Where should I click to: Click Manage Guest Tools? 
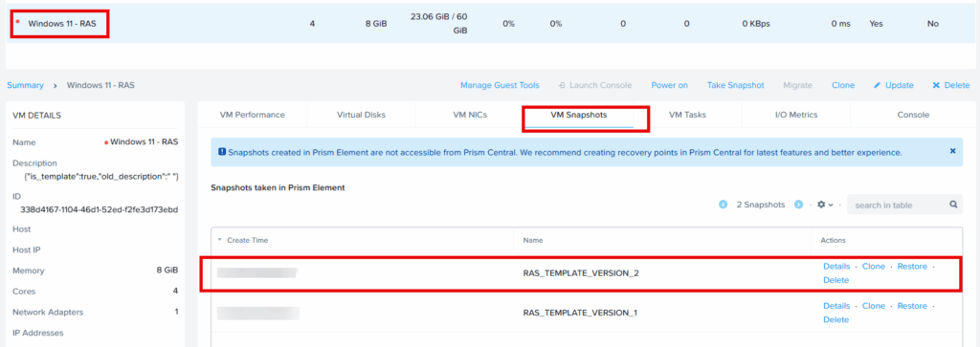[500, 85]
